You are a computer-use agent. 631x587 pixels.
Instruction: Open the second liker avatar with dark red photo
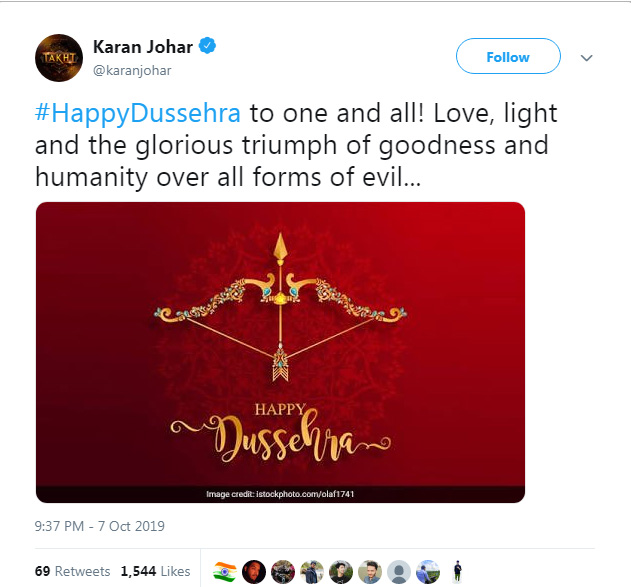tap(254, 572)
